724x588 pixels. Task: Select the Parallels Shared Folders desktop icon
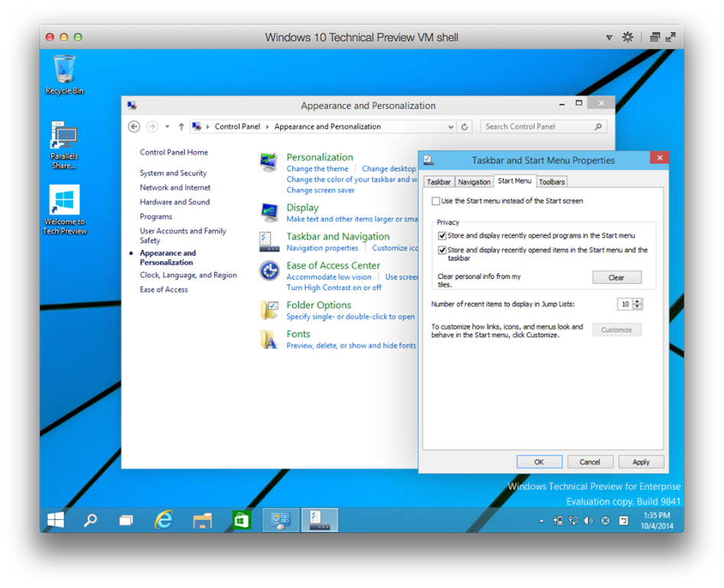64,145
